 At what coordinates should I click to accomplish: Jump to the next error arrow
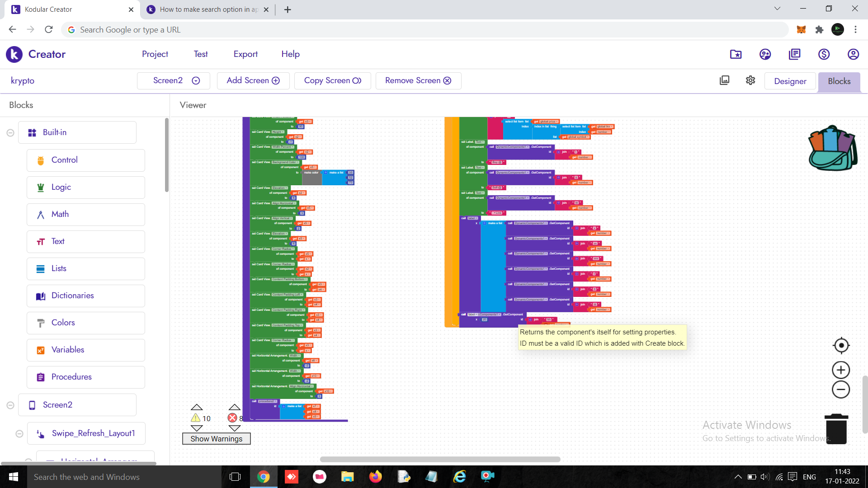click(x=234, y=428)
